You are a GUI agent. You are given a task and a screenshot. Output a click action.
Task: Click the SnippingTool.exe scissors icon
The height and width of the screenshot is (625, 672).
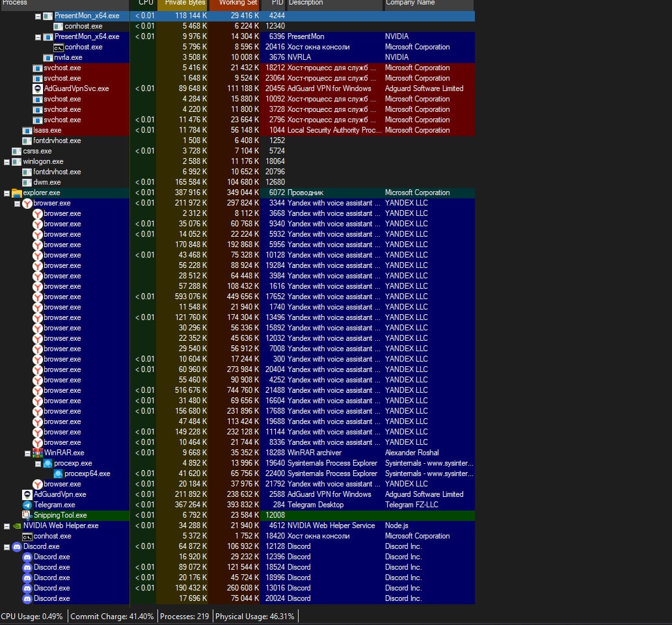click(x=27, y=515)
